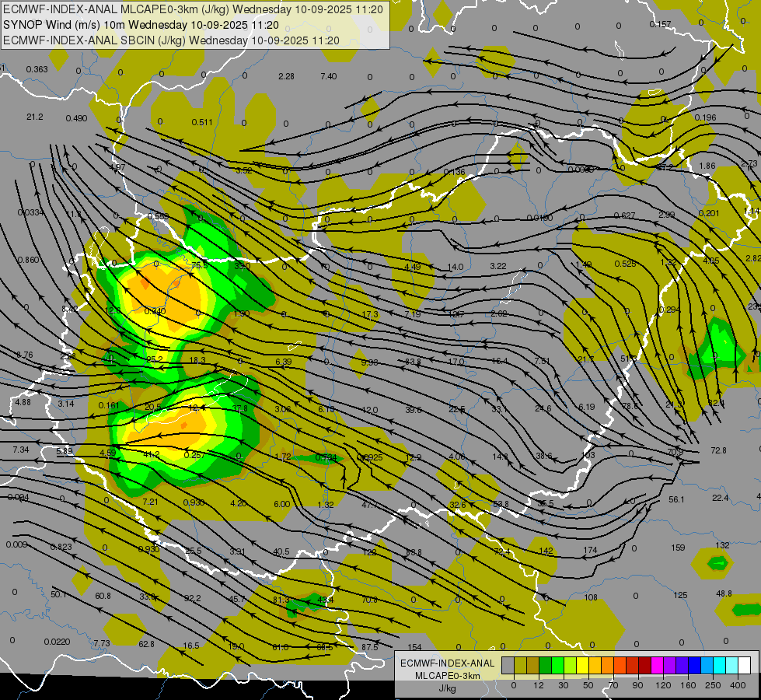This screenshot has width=761, height=700.
Task: Click the gray swatch in the legend
Action: pos(508,665)
